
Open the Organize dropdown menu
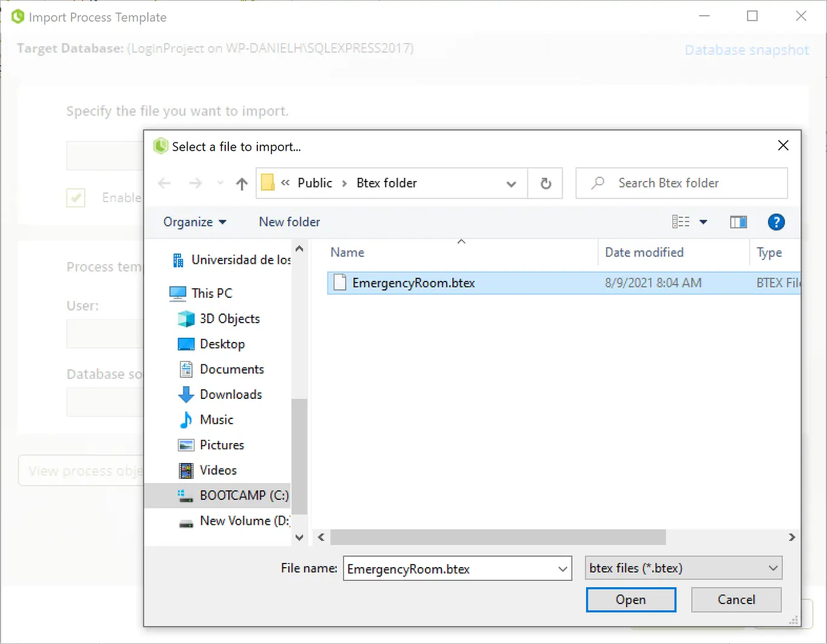(194, 222)
